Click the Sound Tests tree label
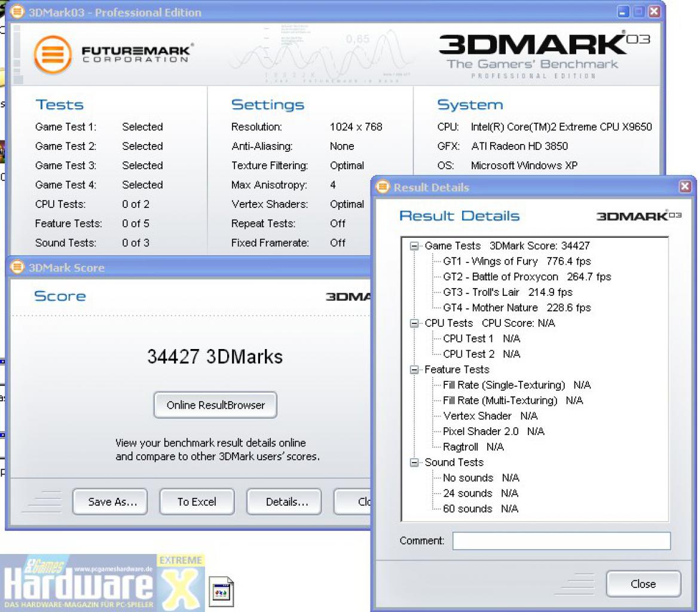The image size is (700, 612). (454, 463)
